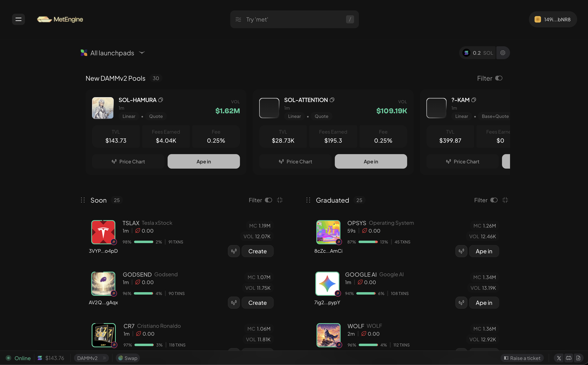Collapse the Soon panel icon
588x365 pixels.
[x=280, y=200]
